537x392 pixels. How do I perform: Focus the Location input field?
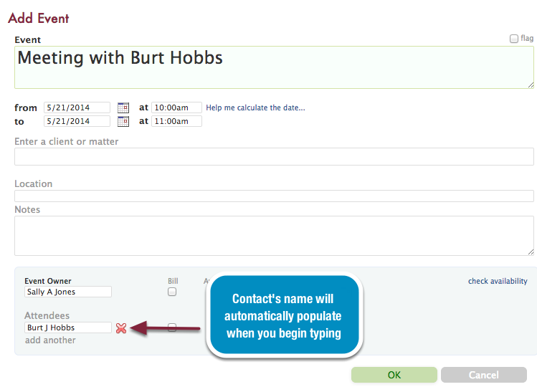[x=274, y=196]
